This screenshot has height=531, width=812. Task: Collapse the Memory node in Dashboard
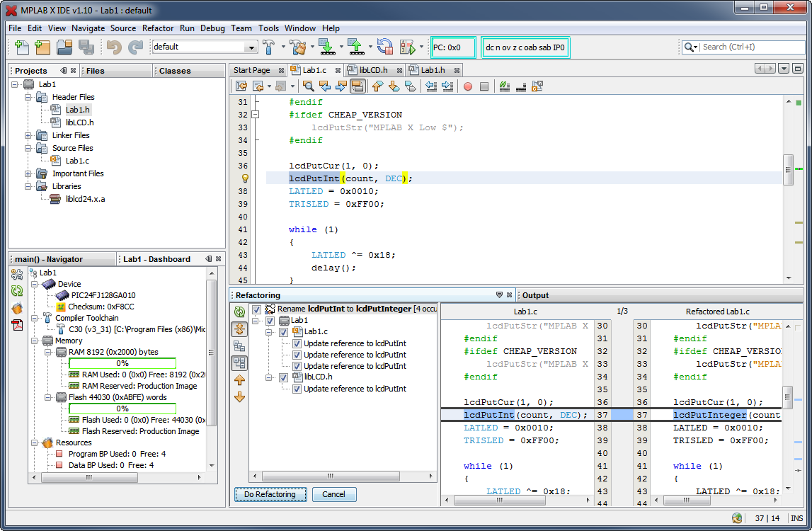pyautogui.click(x=34, y=341)
